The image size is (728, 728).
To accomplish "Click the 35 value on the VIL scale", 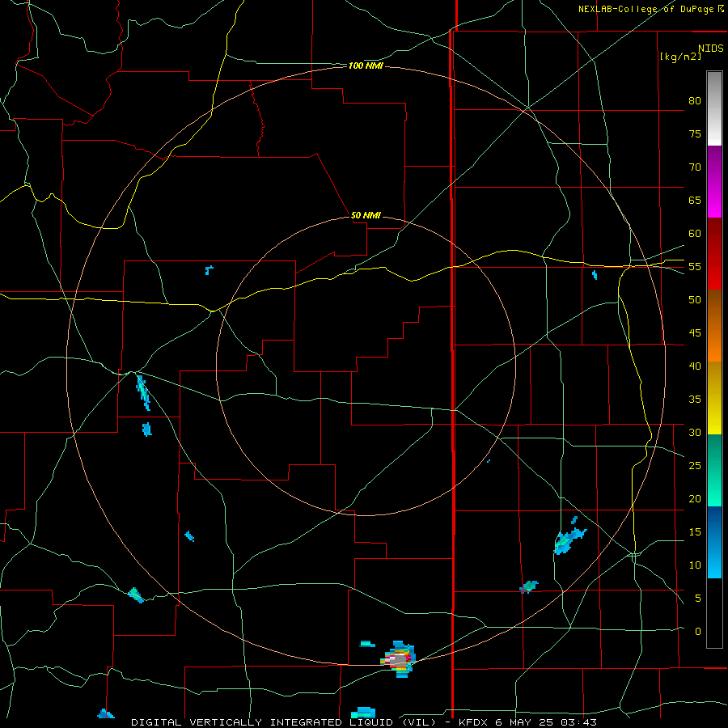I will (695, 400).
